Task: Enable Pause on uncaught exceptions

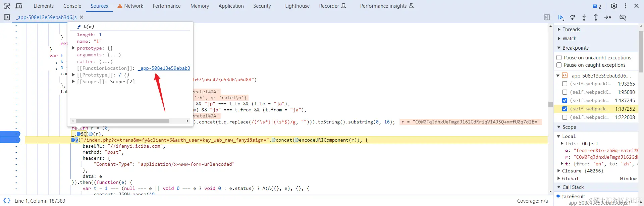Action: (559, 58)
